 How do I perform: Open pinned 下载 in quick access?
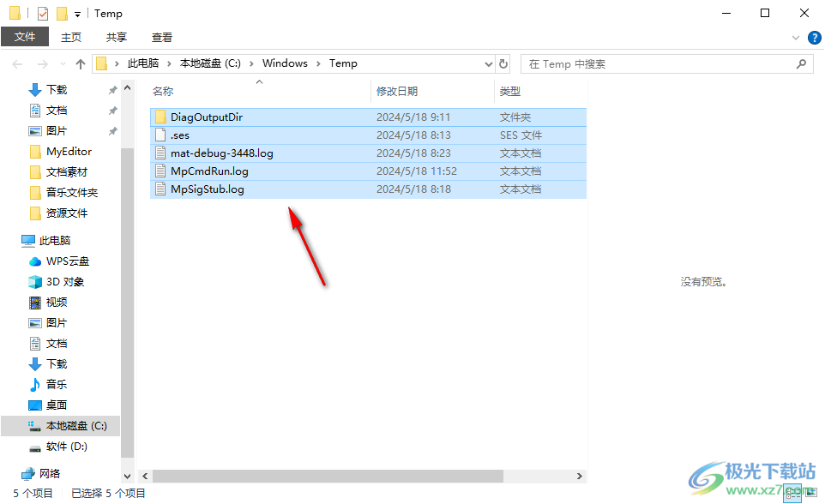[x=57, y=90]
